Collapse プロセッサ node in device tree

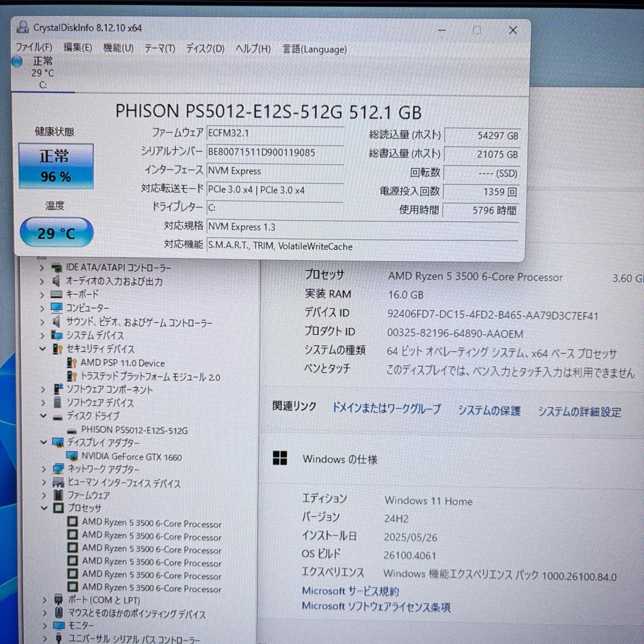44,508
